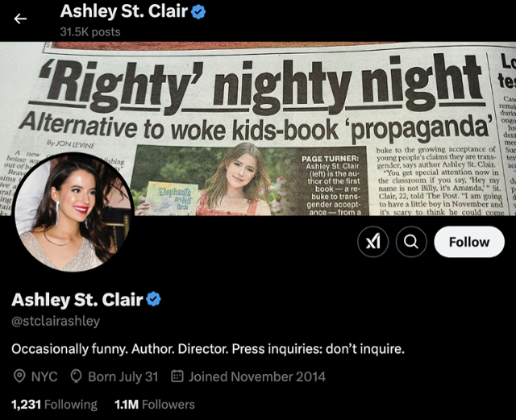Click the birthday balloon icon
Viewport: 516px width, 420px height.
76,376
